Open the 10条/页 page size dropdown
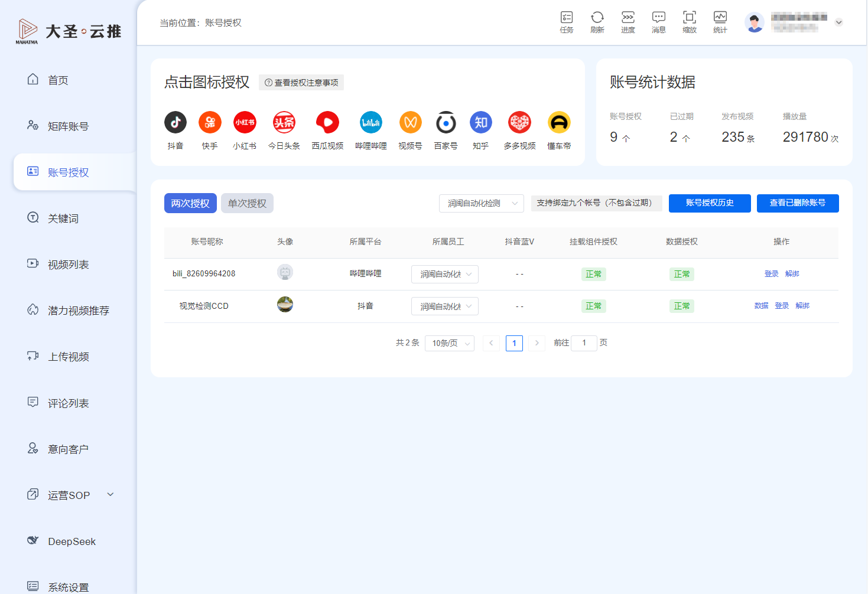868x594 pixels. click(450, 343)
